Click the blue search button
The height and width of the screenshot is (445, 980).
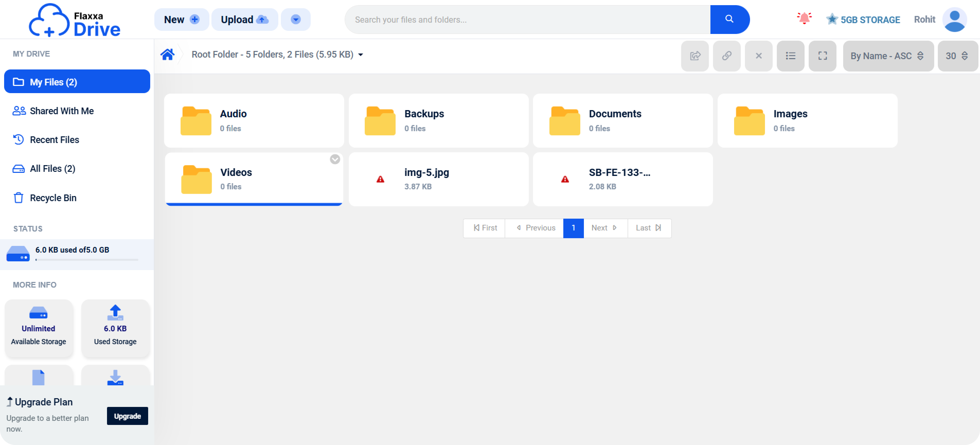(729, 19)
